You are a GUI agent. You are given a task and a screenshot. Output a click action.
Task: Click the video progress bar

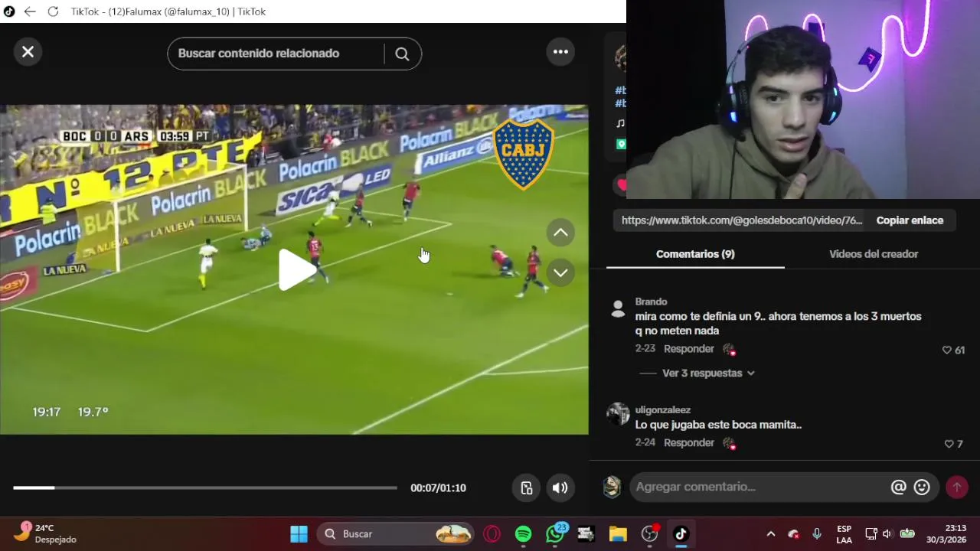point(205,487)
